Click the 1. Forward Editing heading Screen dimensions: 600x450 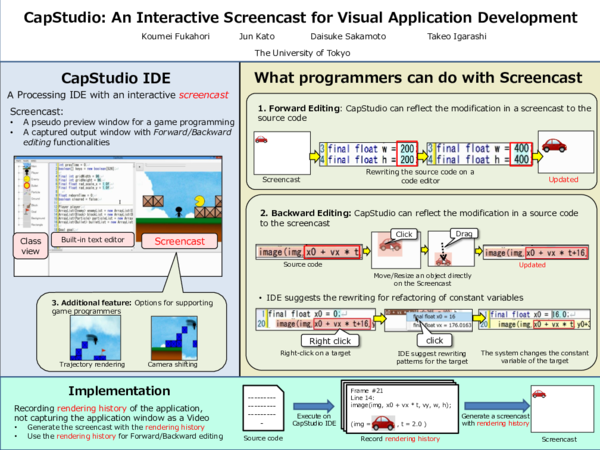(299, 108)
